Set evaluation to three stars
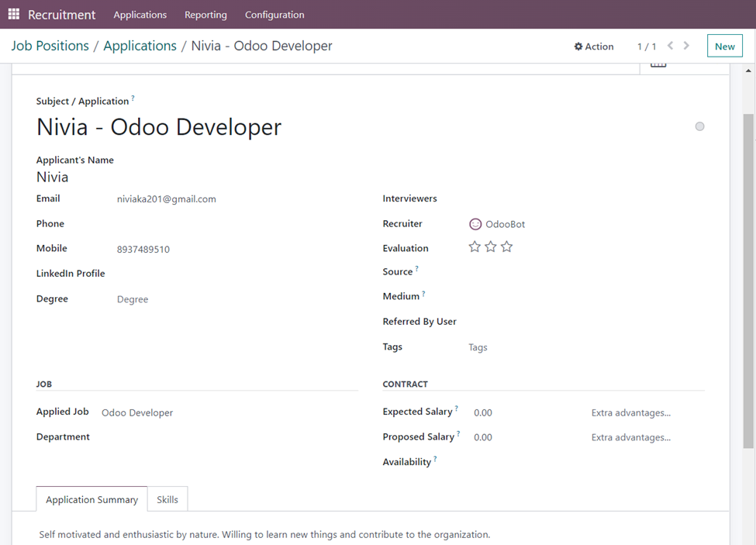Image resolution: width=756 pixels, height=545 pixels. [506, 247]
